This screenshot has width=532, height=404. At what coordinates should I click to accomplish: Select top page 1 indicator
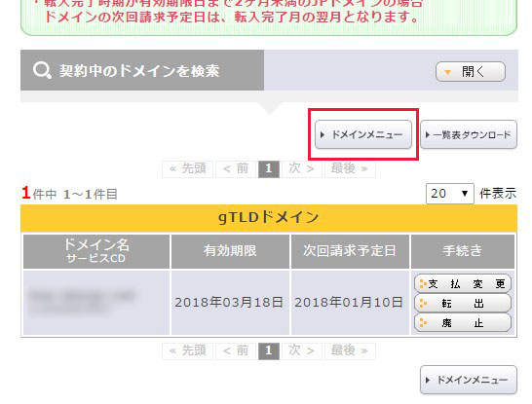(269, 168)
